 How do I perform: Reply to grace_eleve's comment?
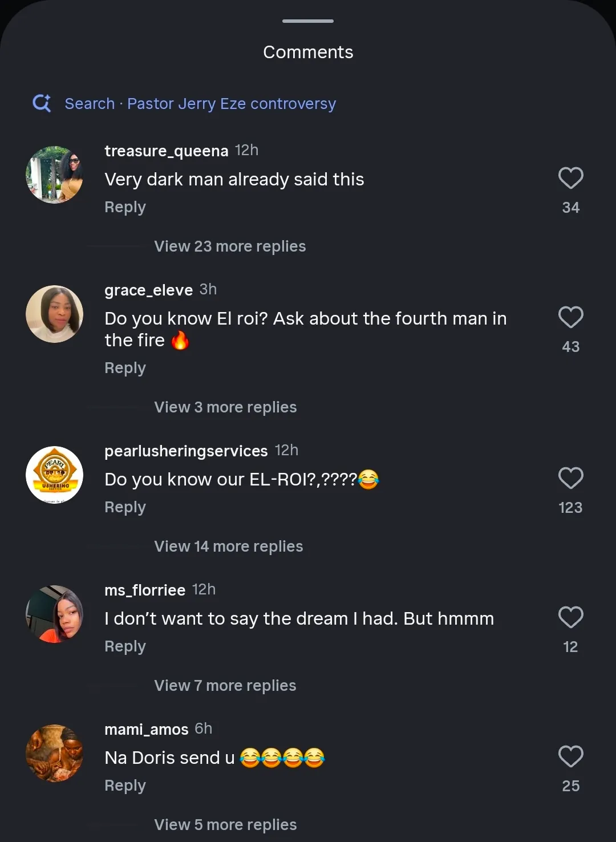125,368
